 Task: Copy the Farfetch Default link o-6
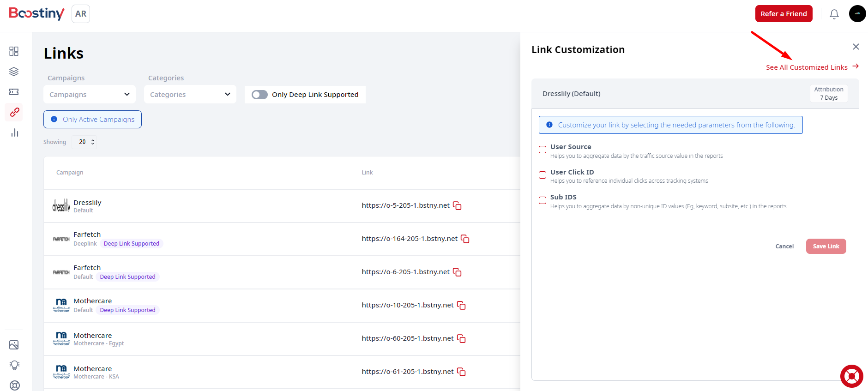pos(457,272)
